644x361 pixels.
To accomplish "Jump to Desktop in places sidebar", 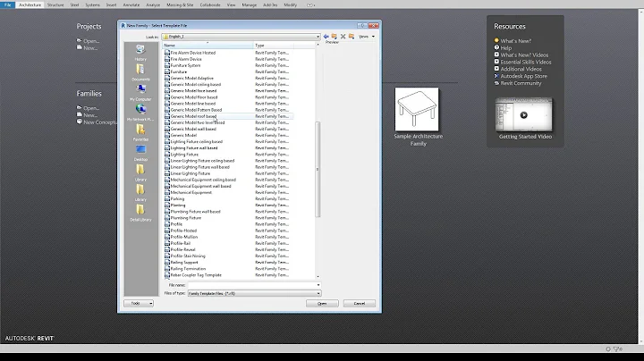I will [140, 153].
